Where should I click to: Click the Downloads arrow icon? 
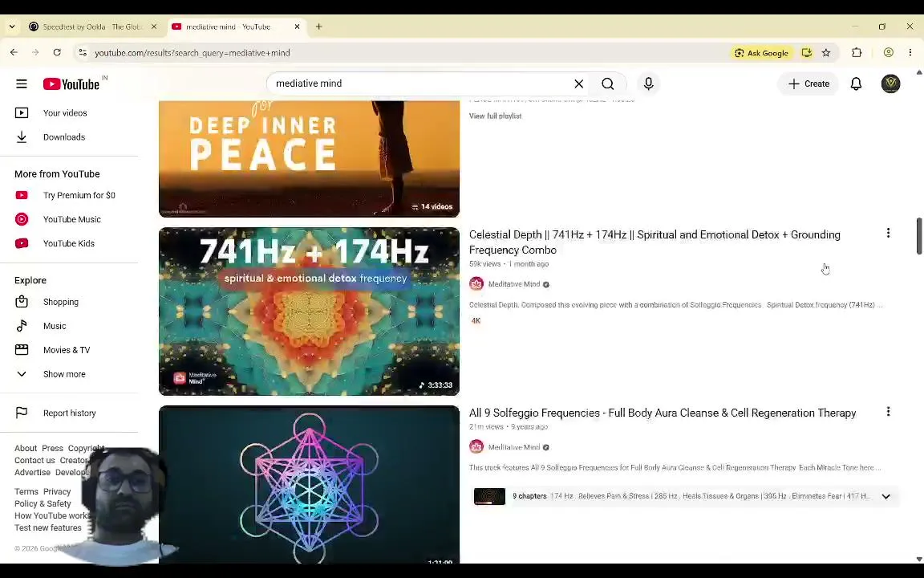pos(22,136)
